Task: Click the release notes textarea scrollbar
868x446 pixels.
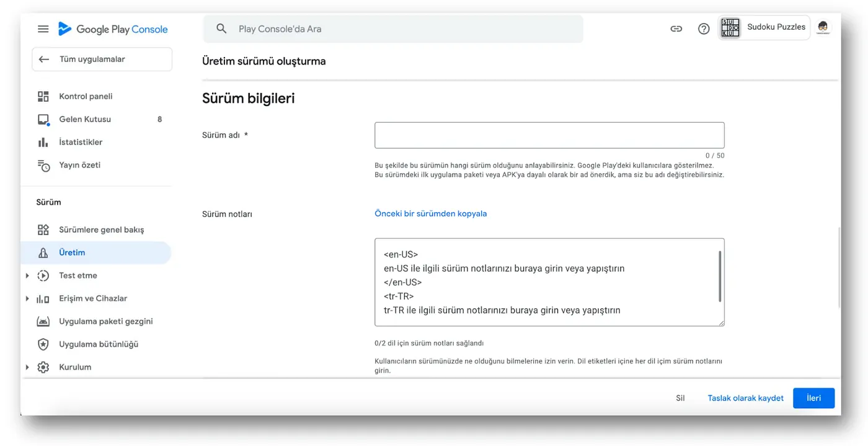Action: pyautogui.click(x=719, y=276)
